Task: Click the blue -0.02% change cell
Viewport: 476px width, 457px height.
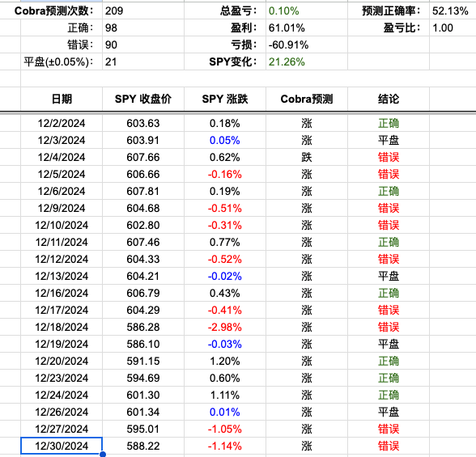Action: [x=225, y=276]
